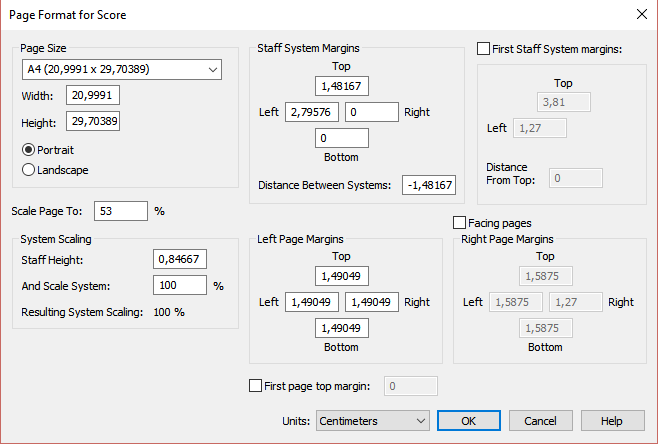
Task: Open the Page Size dropdown
Action: point(121,70)
